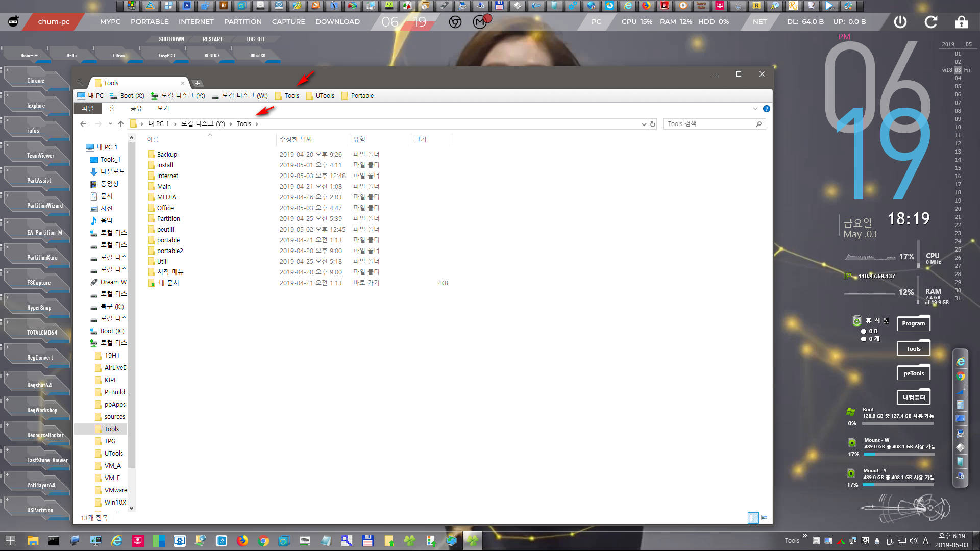Viewport: 980px width, 551px height.
Task: Open the PORTABLE menu in the top bar
Action: click(149, 21)
